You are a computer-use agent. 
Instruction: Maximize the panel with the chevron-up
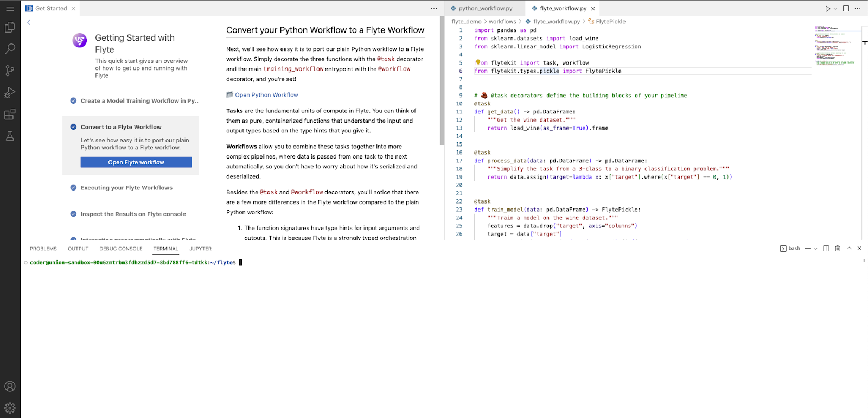point(850,249)
